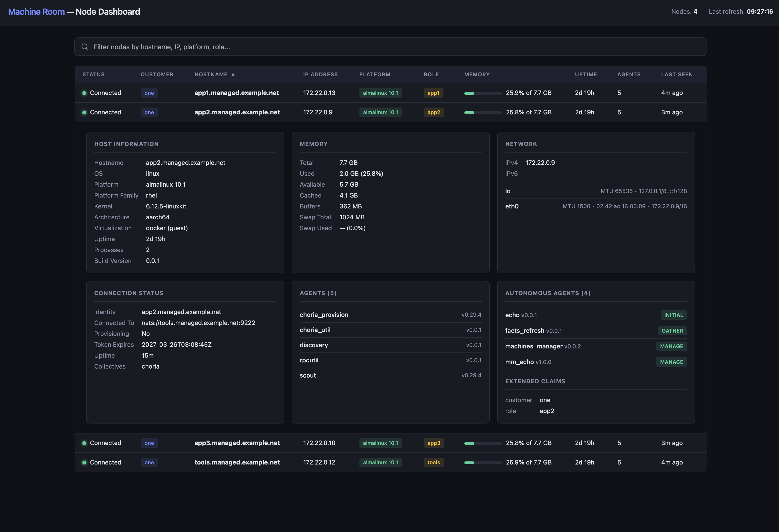This screenshot has width=779, height=532.
Task: Collapse the expanded app2.managed.example.net row
Action: (x=237, y=112)
